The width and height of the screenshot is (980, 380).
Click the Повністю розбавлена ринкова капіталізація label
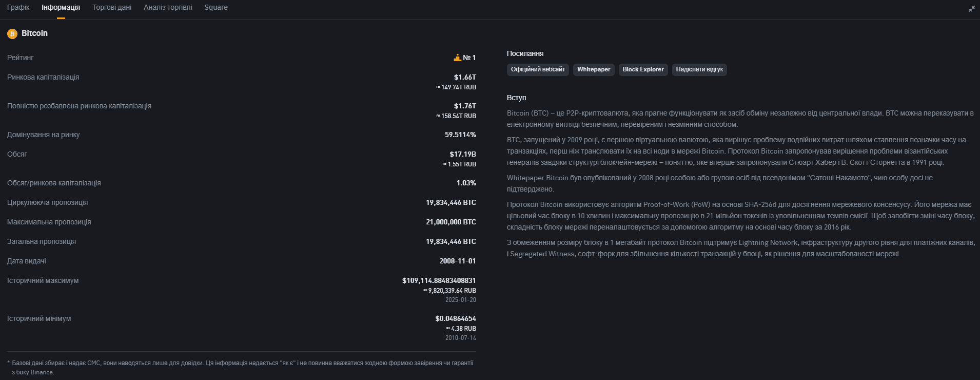pyautogui.click(x=79, y=106)
